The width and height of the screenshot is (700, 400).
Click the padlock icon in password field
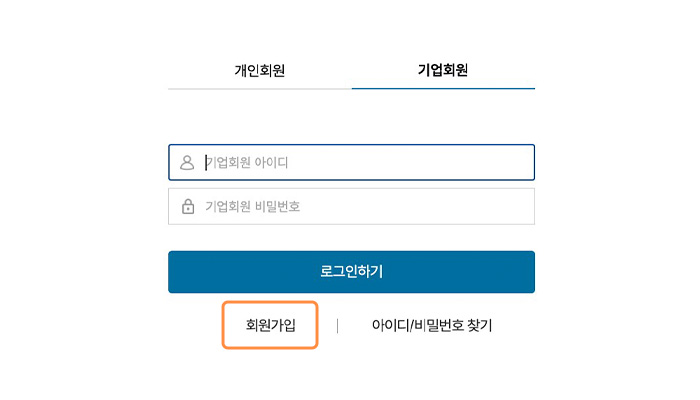tap(188, 206)
